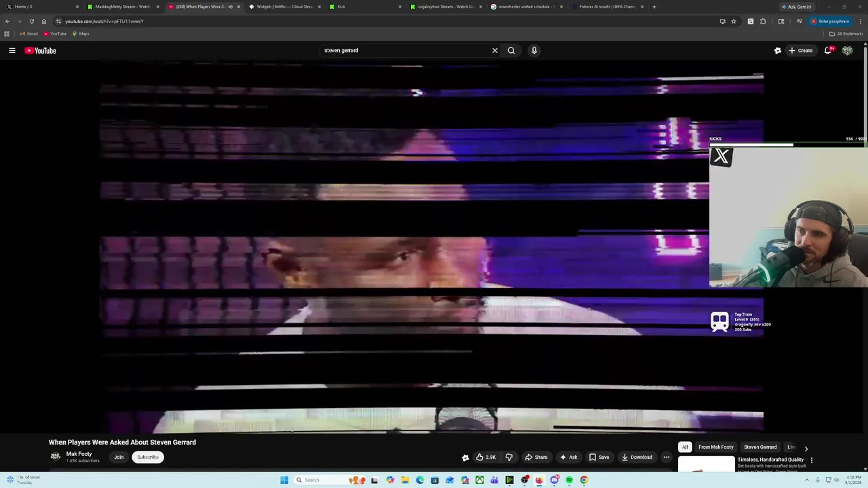The image size is (868, 488).
Task: Open the Create upload menu
Action: click(800, 50)
